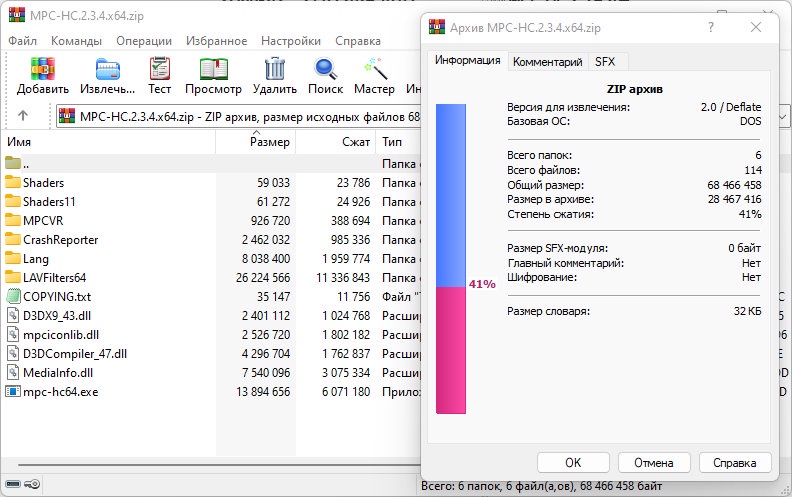Open the Операции menu
Viewport: 792px width, 497px height.
point(144,41)
